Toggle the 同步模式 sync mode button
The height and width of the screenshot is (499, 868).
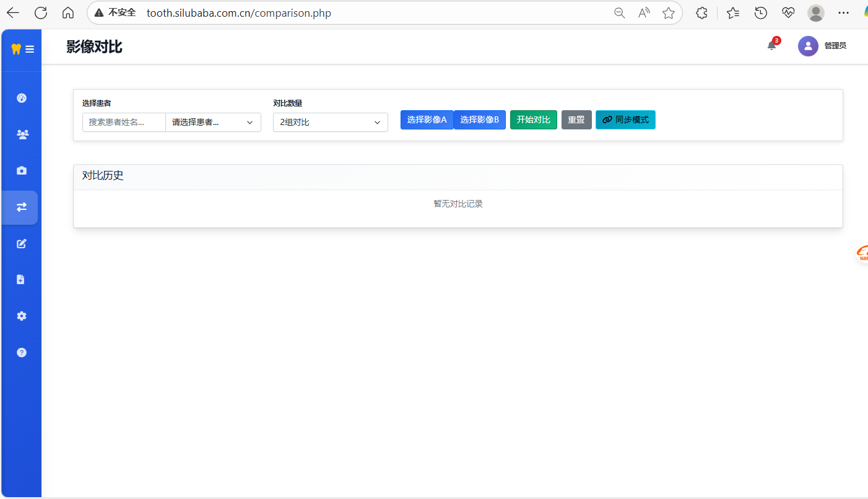coord(625,119)
